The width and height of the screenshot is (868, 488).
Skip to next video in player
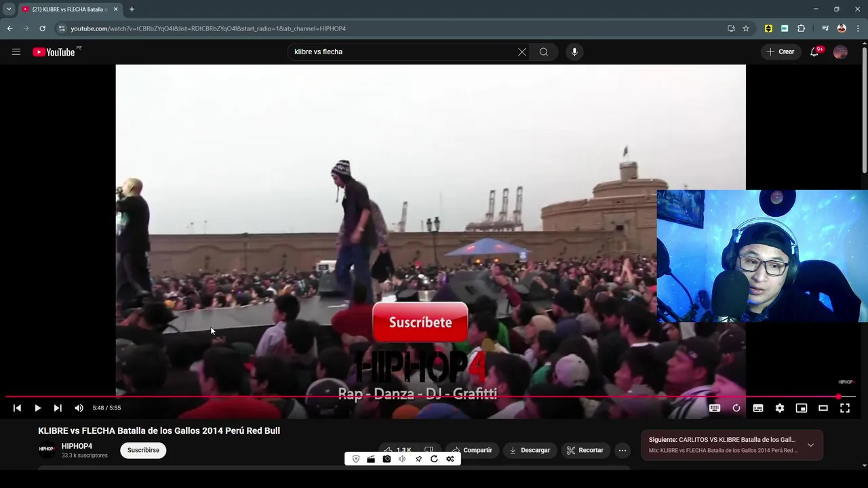[x=58, y=408]
